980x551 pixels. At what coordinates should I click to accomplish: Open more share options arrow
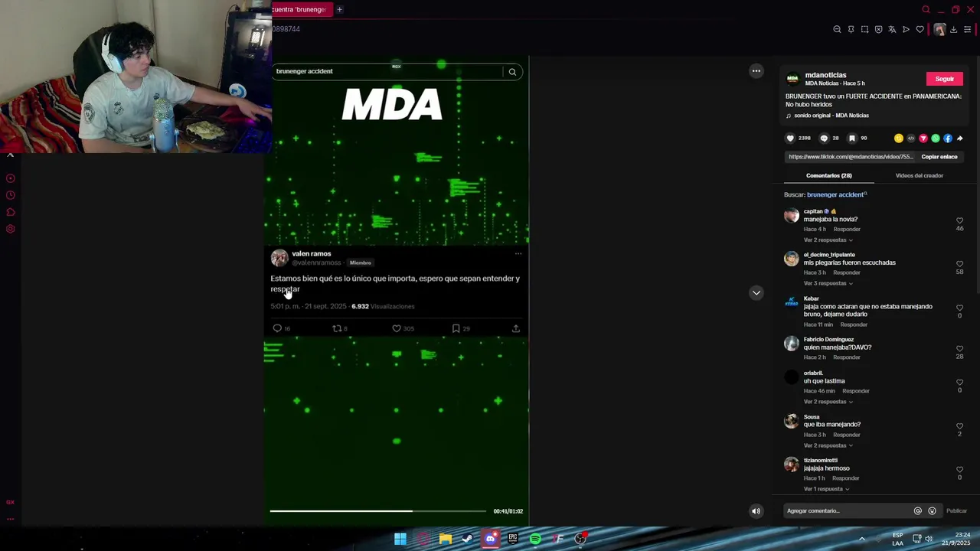(x=960, y=139)
